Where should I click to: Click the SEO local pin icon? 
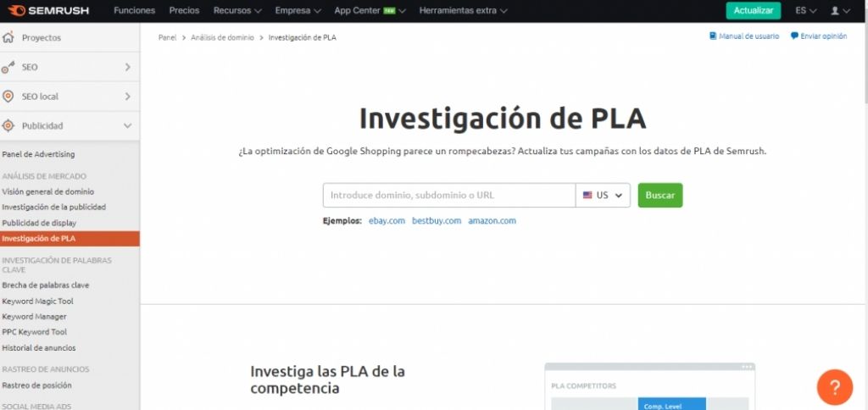8,97
